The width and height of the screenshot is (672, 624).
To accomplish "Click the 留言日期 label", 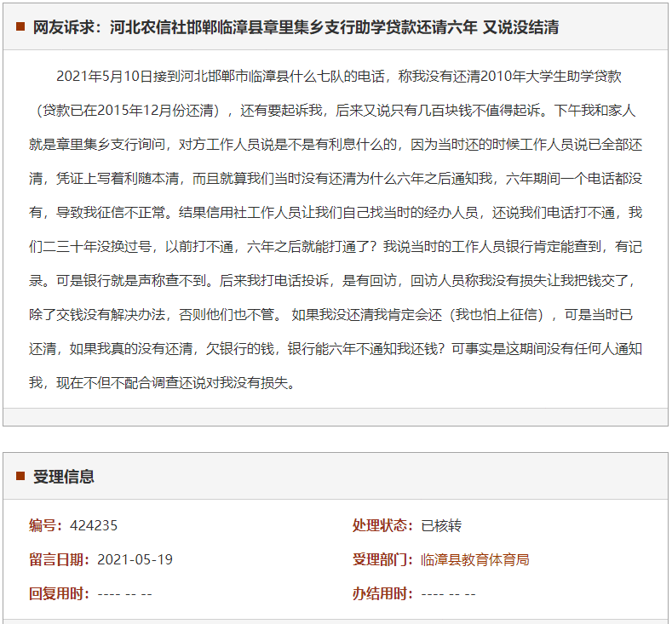I will [60, 560].
